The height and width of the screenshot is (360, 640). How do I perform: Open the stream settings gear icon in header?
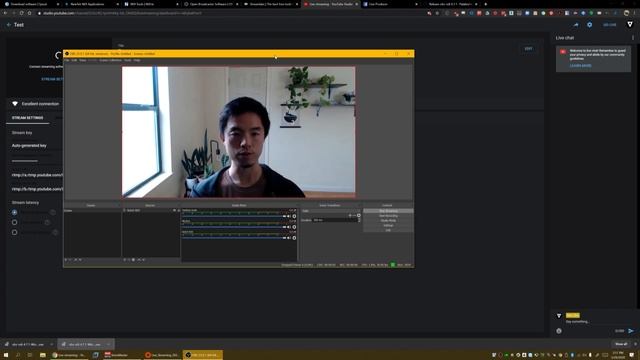click(x=589, y=25)
